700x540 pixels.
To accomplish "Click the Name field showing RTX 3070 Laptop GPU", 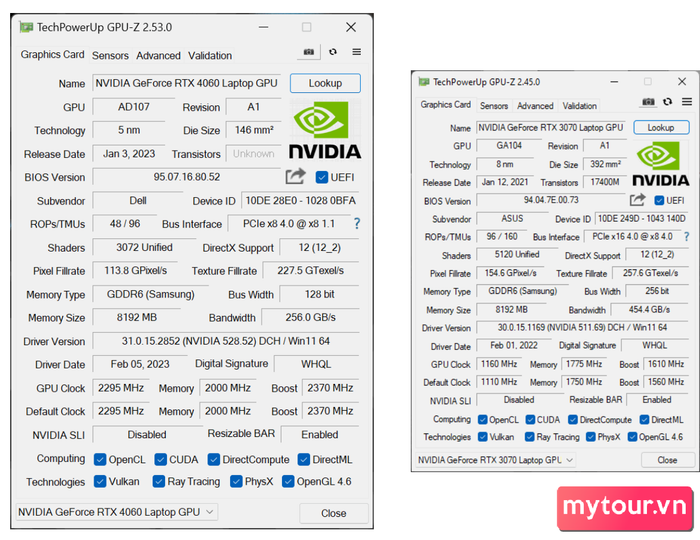I will tap(551, 128).
